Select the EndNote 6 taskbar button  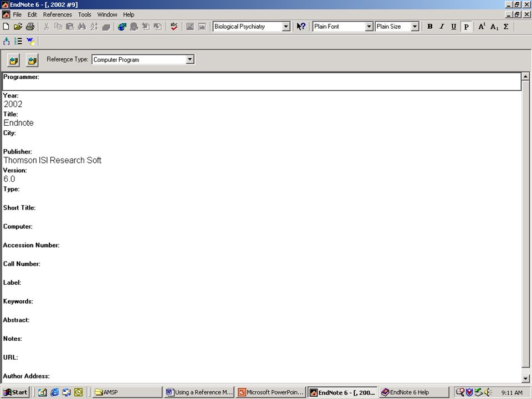point(342,392)
